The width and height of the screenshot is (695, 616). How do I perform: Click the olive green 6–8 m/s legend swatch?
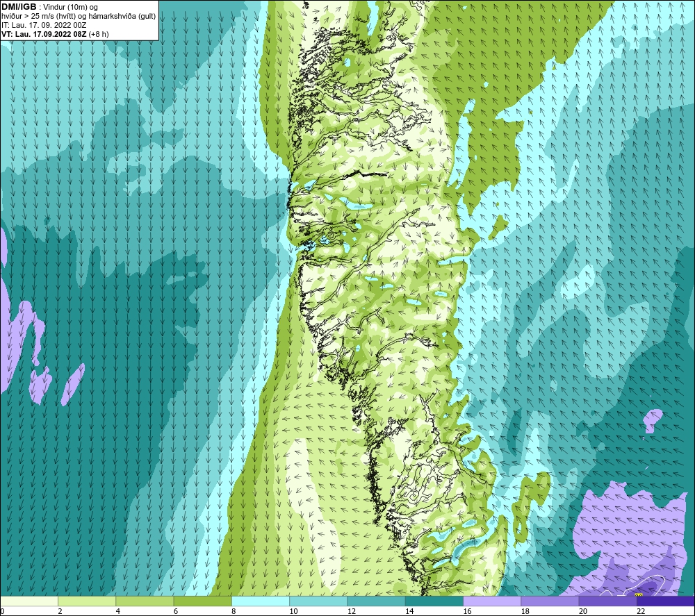pos(202,601)
